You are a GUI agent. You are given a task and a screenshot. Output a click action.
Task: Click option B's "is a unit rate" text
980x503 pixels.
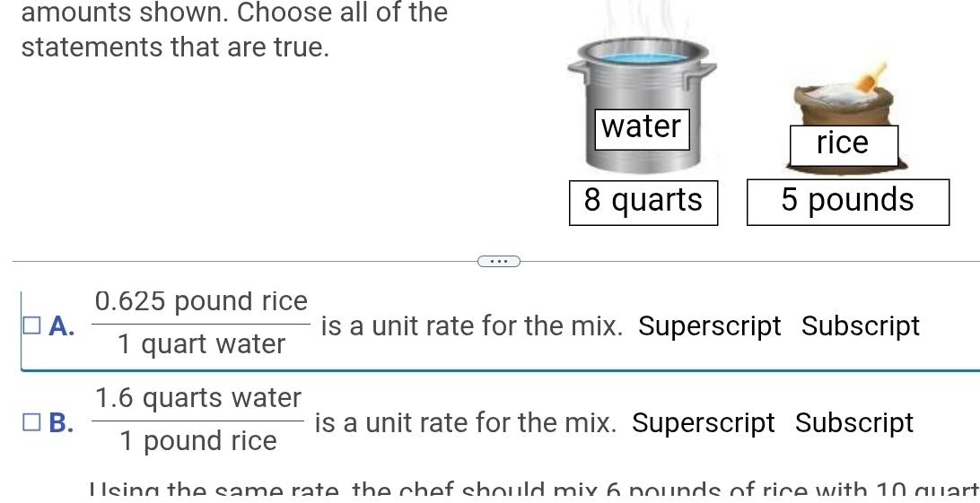click(466, 422)
